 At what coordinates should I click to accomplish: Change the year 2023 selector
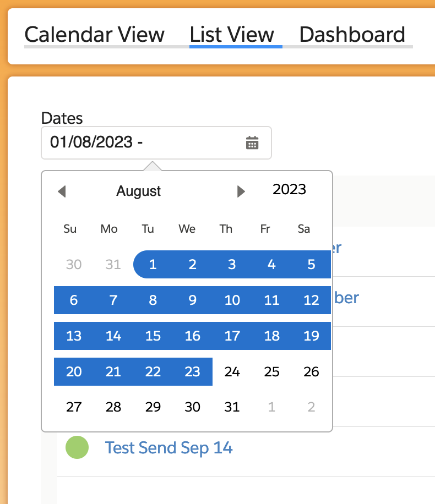click(x=289, y=190)
